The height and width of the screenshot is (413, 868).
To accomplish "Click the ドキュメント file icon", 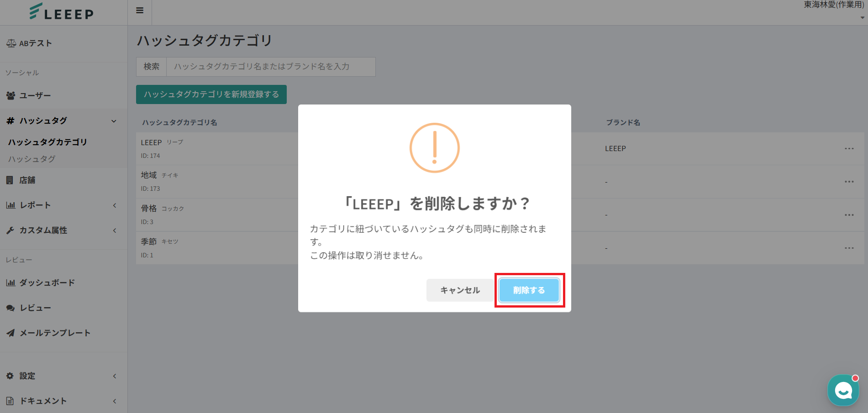I will [x=10, y=401].
